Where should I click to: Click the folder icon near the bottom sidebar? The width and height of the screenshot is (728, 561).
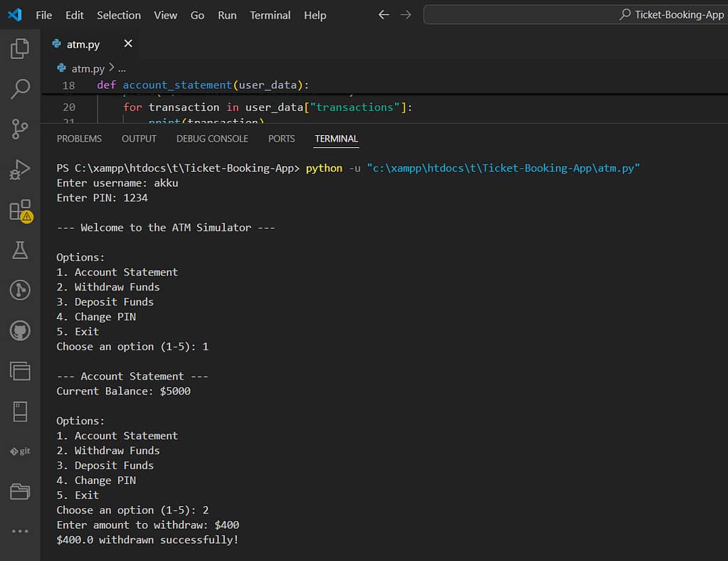click(x=19, y=491)
